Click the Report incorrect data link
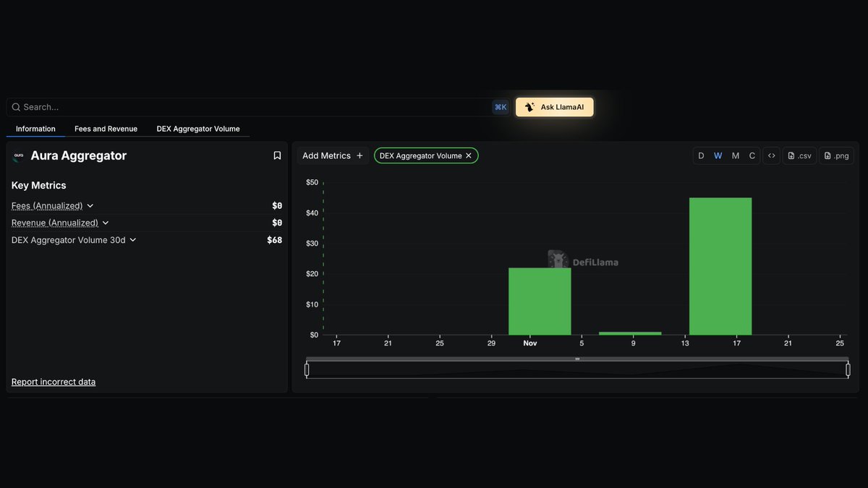Viewport: 868px width, 488px height. pos(53,381)
